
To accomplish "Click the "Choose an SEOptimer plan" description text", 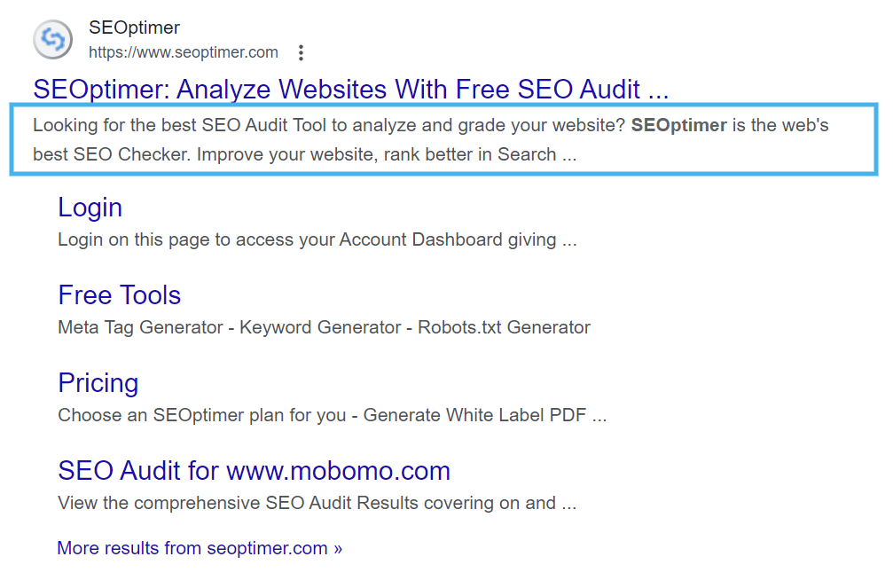I will point(201,415).
